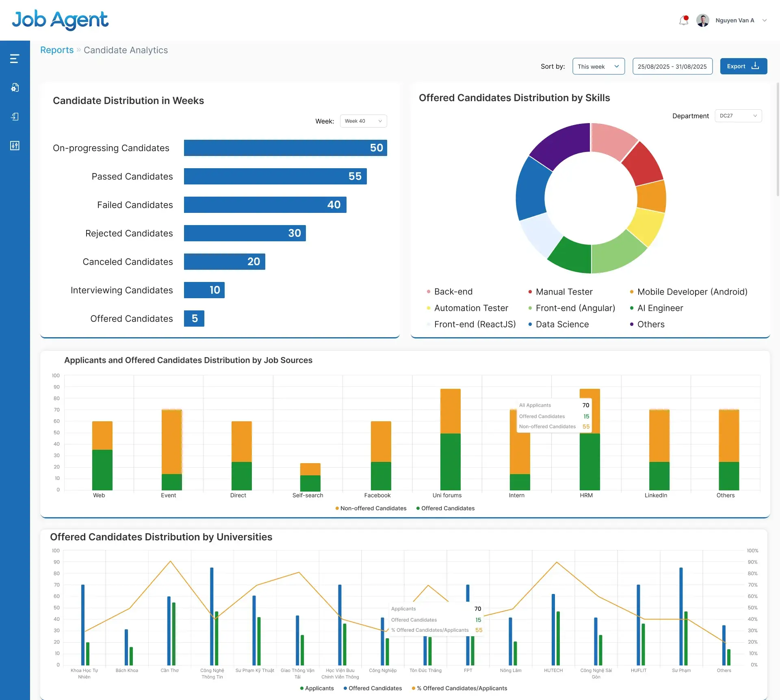Open the This week sort dropdown
This screenshot has width=780, height=700.
tap(598, 66)
